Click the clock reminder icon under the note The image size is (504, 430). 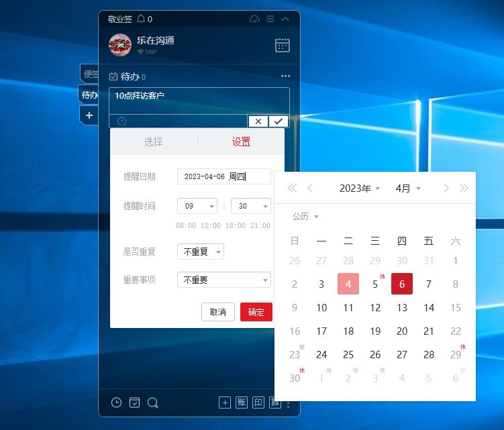[121, 121]
